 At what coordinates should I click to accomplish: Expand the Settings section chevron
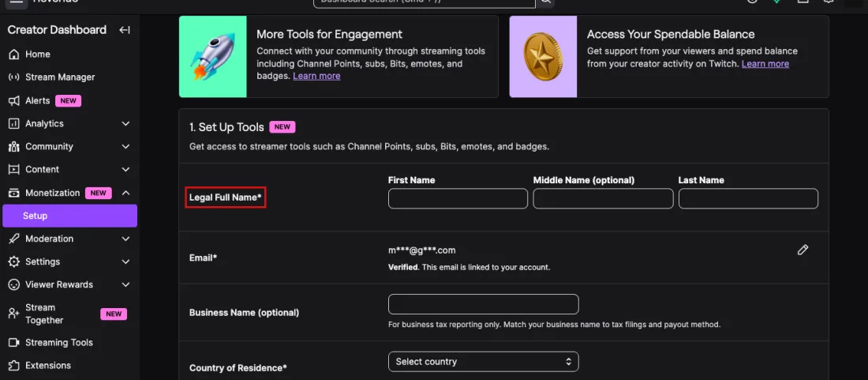(125, 261)
